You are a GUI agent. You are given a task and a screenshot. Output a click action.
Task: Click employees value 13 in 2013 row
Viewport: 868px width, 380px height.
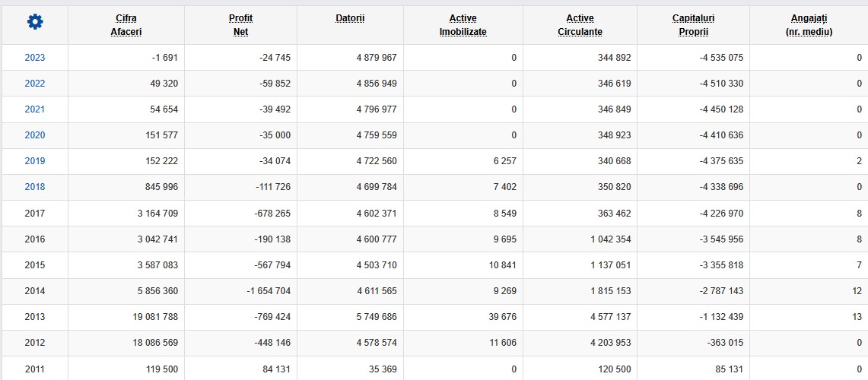[857, 317]
